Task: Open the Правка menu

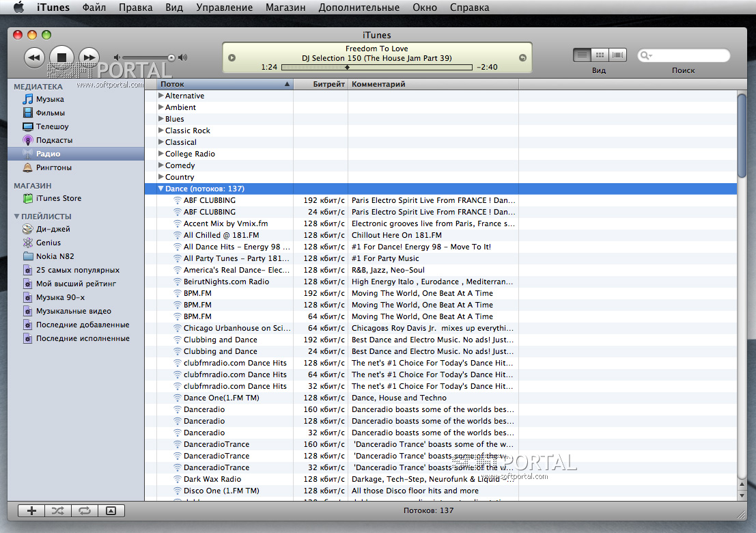Action: [x=135, y=8]
